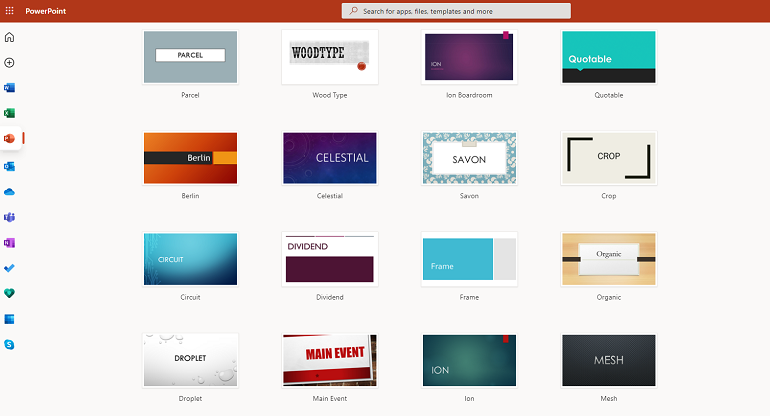Open the blue calendar app icon

pyautogui.click(x=9, y=319)
